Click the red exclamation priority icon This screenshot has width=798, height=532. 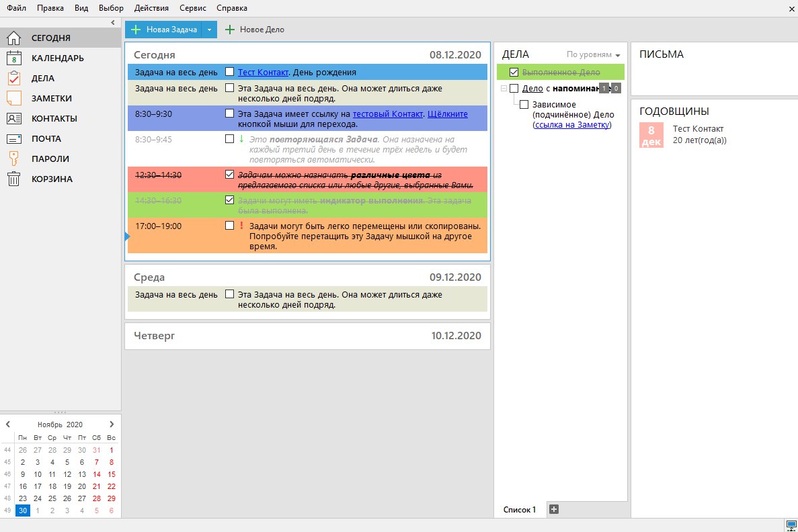tap(242, 225)
